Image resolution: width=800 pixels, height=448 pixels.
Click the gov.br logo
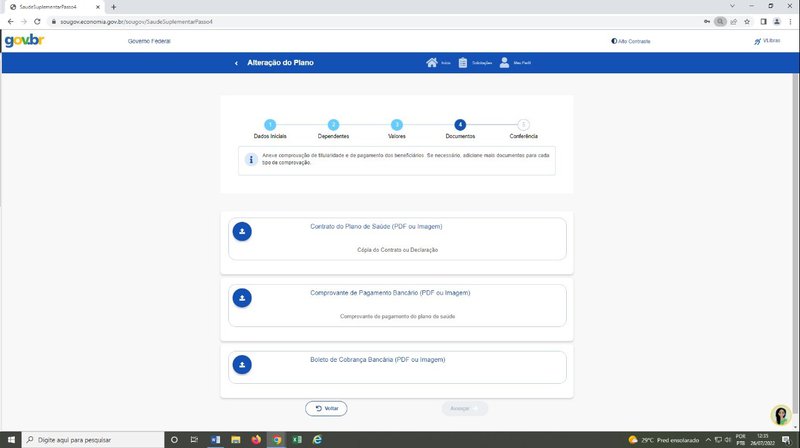(24, 40)
